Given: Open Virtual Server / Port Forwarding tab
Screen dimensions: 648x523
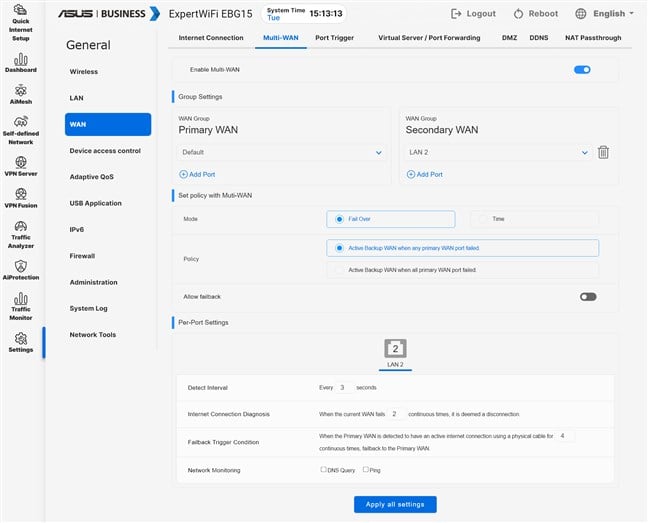Looking at the screenshot, I should tap(429, 38).
